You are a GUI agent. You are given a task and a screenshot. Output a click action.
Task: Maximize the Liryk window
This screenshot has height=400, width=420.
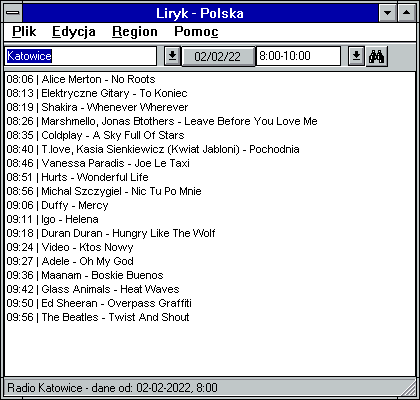click(406, 13)
